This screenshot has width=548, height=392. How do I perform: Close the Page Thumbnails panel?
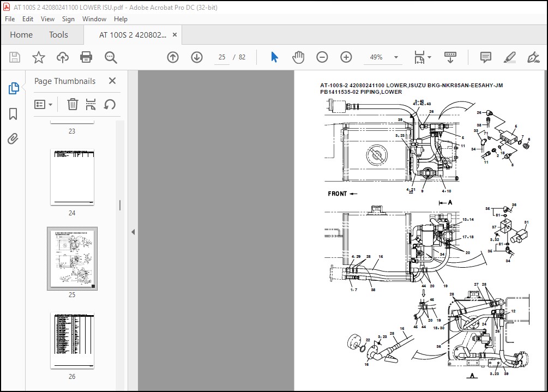[112, 81]
